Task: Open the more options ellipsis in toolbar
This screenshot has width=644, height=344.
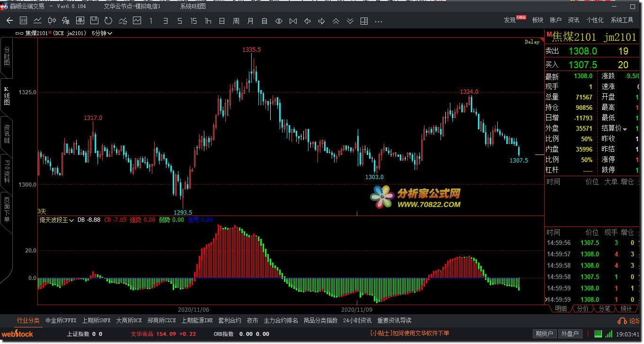Action: click(378, 21)
